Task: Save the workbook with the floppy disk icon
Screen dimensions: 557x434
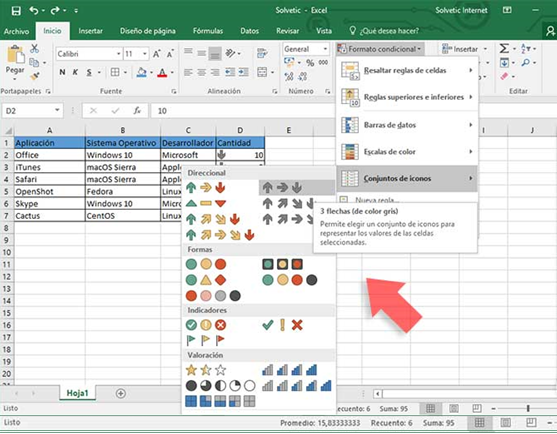Action: pos(16,11)
